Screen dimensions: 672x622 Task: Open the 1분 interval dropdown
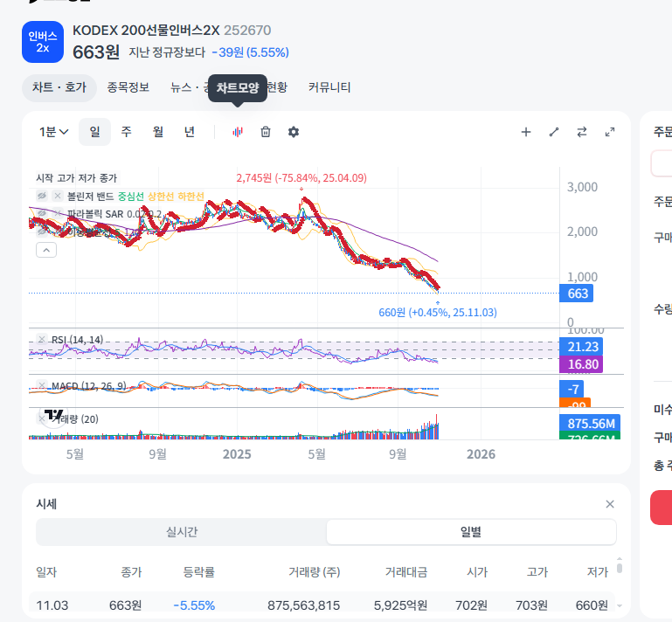click(x=53, y=132)
